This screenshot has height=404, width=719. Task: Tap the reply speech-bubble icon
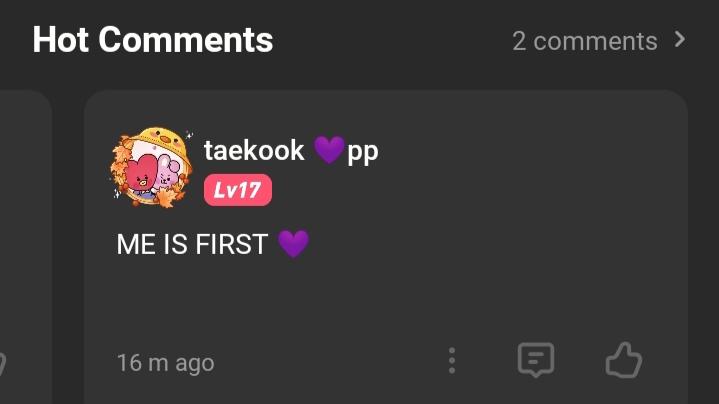coord(536,360)
